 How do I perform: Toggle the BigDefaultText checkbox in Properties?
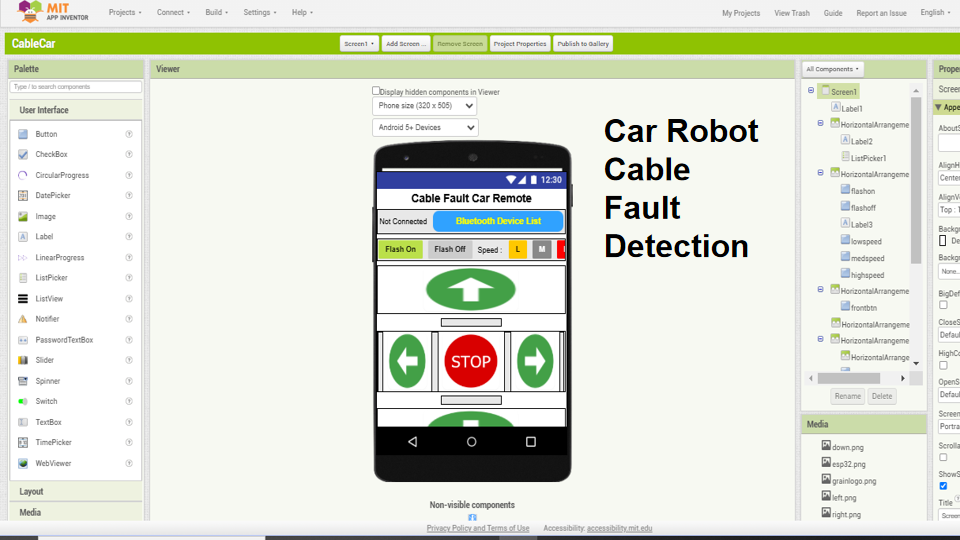(943, 305)
